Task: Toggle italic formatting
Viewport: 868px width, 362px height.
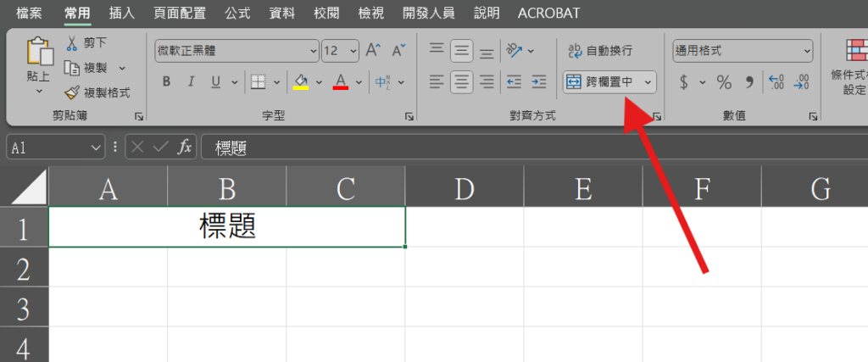Action: [191, 82]
